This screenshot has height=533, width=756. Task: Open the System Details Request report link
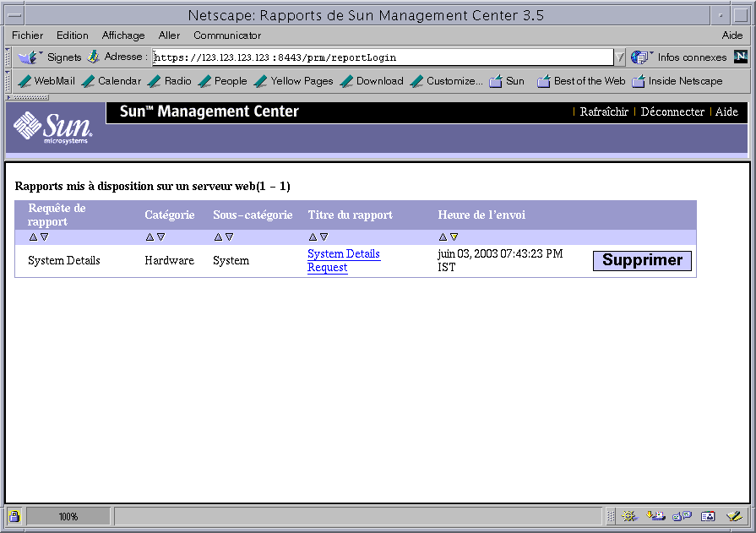[x=344, y=260]
